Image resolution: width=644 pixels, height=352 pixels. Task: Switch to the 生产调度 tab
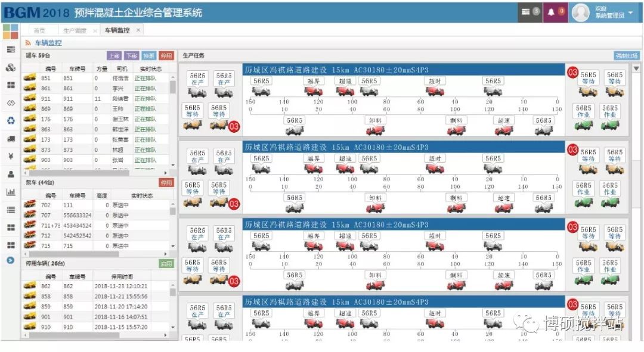pos(75,30)
